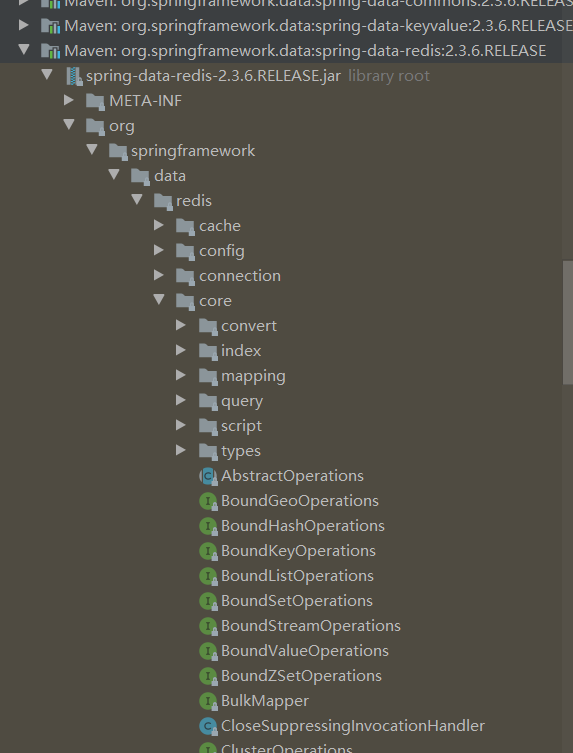Expand the index package arrow
The height and width of the screenshot is (753, 573).
point(181,350)
